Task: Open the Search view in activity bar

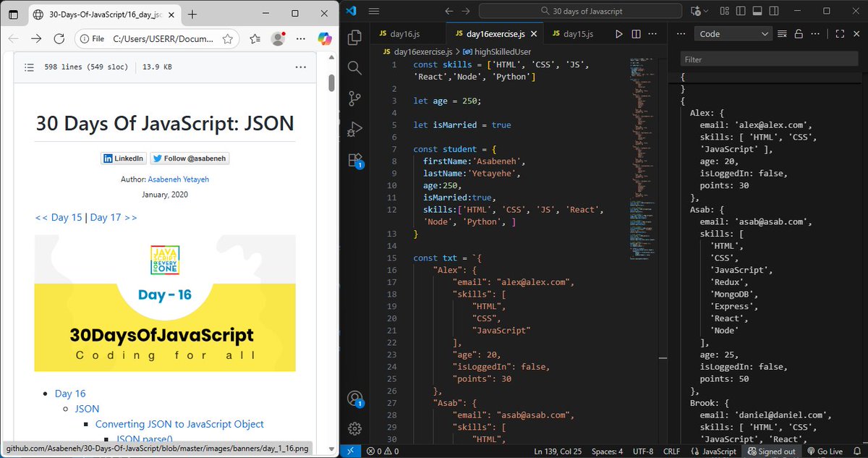Action: pyautogui.click(x=354, y=68)
